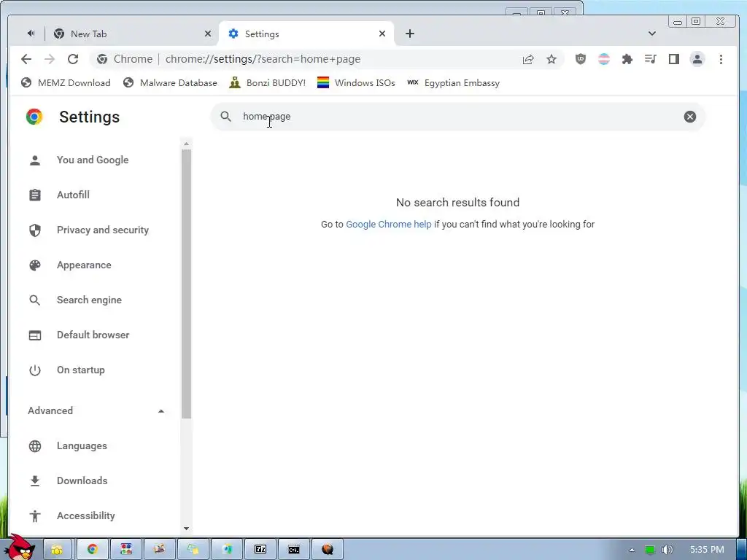This screenshot has width=747, height=560.
Task: Click the muted audio speaker icon in tab strip
Action: (x=31, y=34)
